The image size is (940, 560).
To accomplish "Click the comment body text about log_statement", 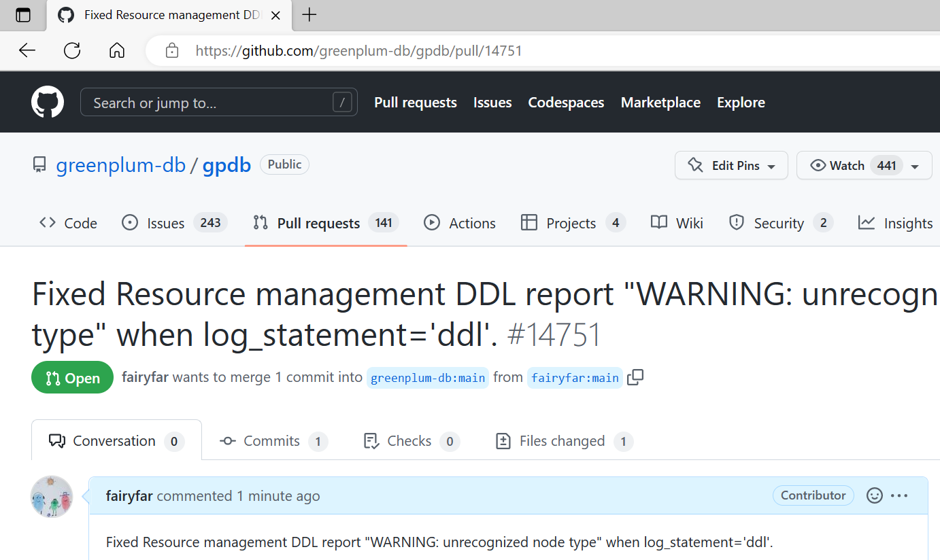I will point(439,542).
